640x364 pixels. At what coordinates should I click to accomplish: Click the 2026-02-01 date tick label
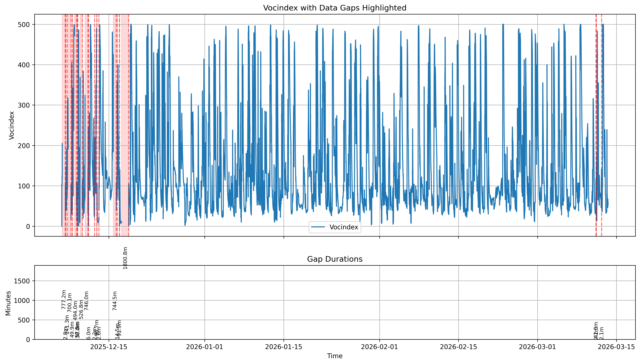point(379,347)
